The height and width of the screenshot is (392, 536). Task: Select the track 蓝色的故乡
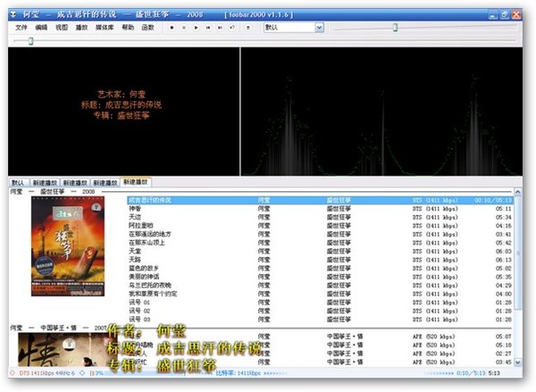pos(320,269)
